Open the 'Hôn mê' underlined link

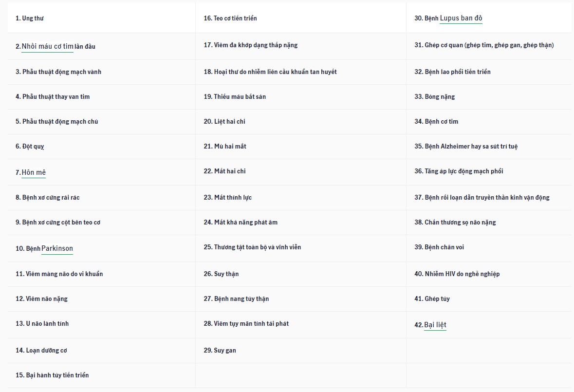[34, 172]
